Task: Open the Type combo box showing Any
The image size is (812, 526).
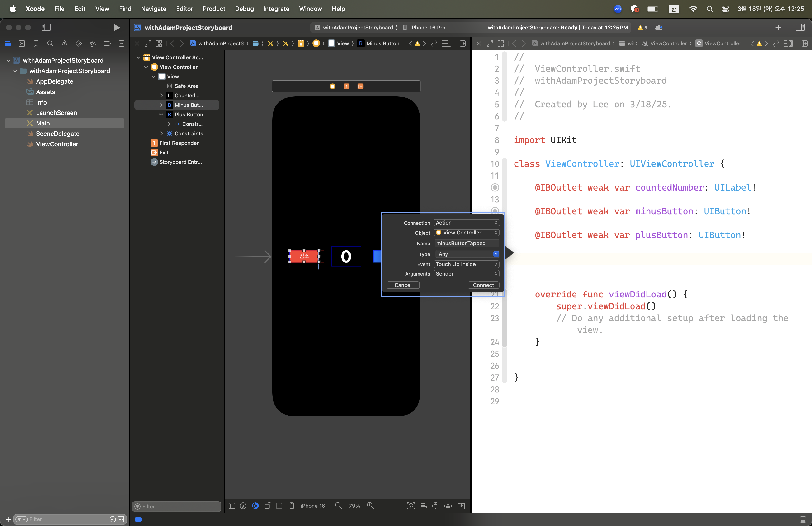Action: point(467,254)
